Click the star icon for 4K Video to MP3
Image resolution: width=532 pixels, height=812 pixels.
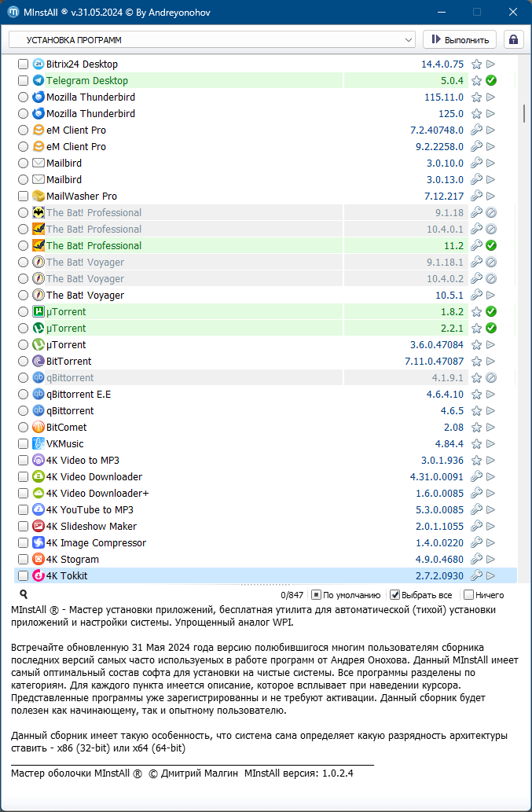477,461
